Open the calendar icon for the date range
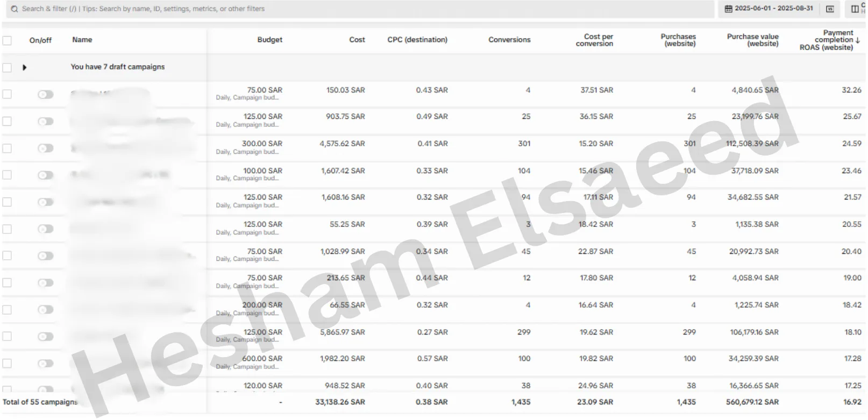Viewport: 868px width, 420px height. [x=728, y=9]
